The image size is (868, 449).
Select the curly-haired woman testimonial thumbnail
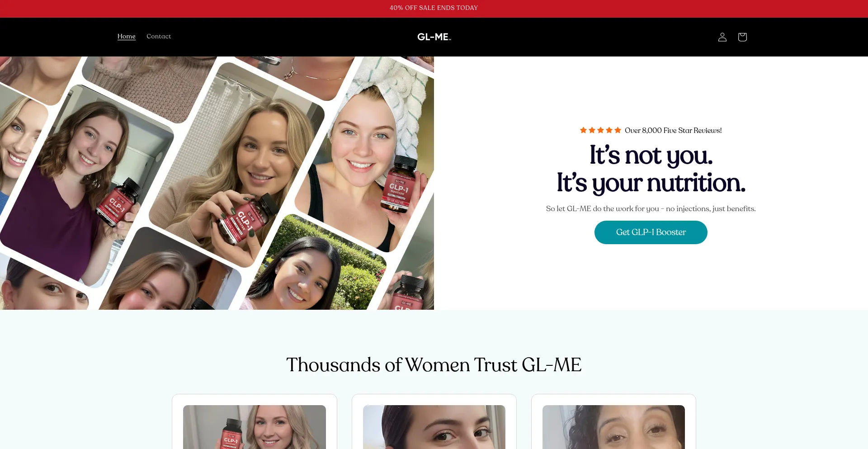pos(613,427)
